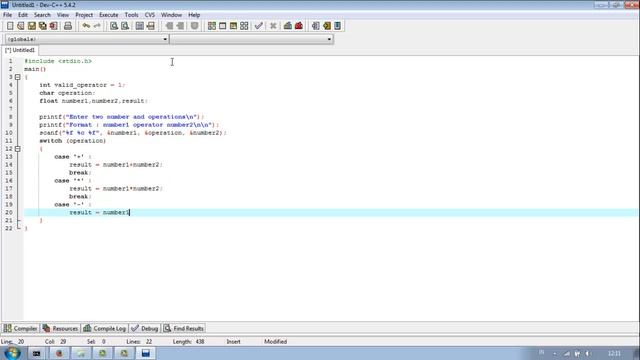Click the case '-' label

[73, 204]
